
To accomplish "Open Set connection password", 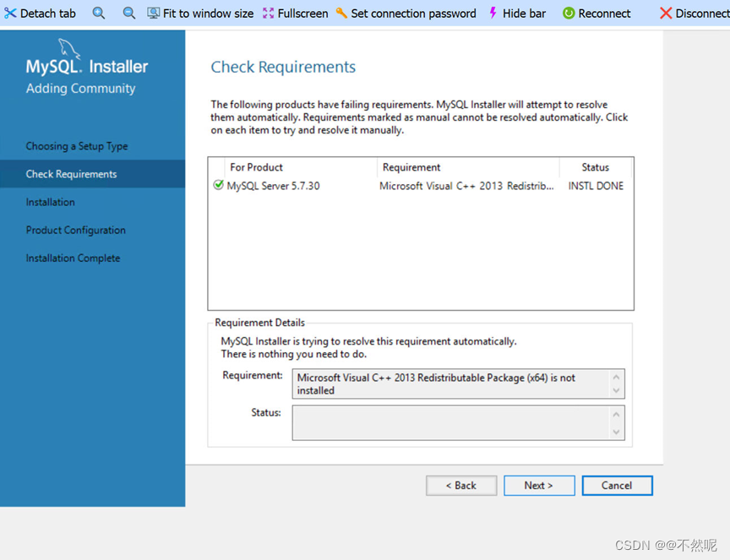I will tap(406, 14).
